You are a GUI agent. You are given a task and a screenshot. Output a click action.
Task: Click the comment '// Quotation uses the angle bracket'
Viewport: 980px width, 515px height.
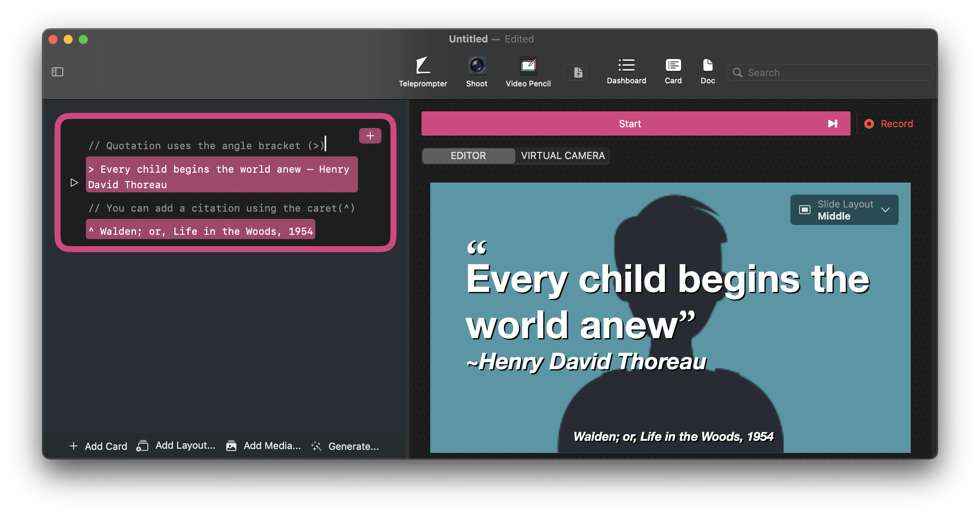click(206, 145)
